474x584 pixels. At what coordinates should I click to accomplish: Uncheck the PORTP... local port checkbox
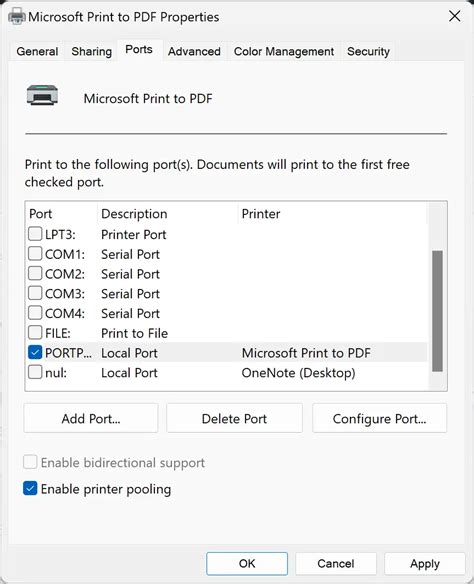35,352
